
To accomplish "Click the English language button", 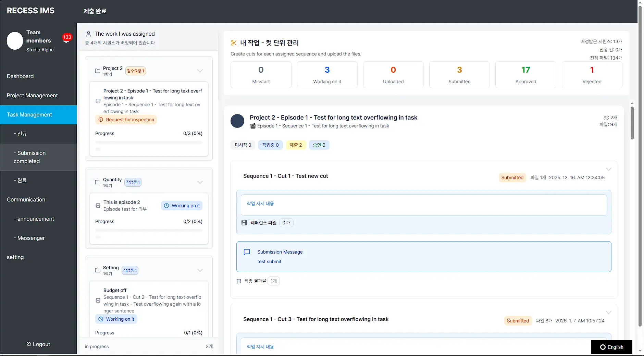I will [612, 347].
